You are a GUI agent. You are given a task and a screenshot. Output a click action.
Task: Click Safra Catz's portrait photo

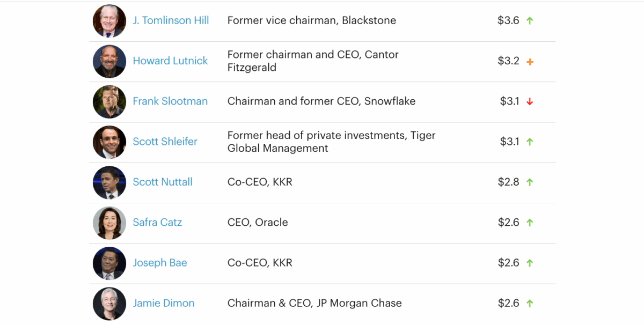tap(109, 223)
